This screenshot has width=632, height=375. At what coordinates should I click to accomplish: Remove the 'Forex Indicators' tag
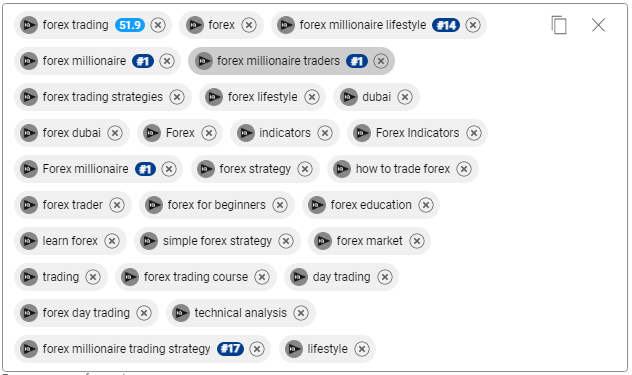[x=474, y=133]
